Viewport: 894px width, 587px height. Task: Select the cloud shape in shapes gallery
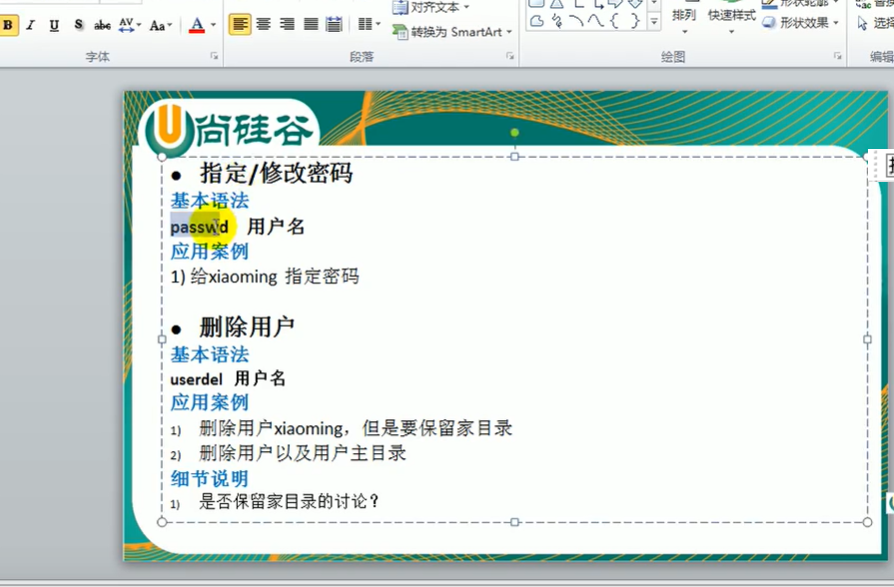[537, 22]
